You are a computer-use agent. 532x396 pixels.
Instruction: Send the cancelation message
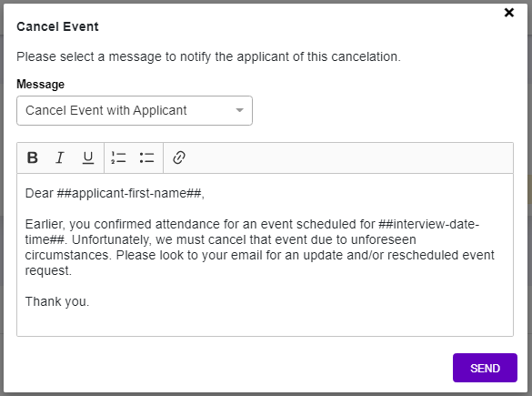tap(485, 368)
